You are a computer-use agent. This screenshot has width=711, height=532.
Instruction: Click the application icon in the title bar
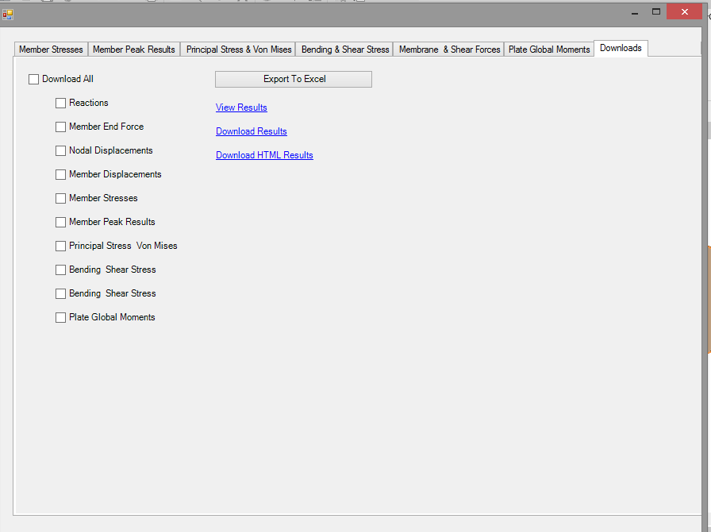[x=8, y=14]
